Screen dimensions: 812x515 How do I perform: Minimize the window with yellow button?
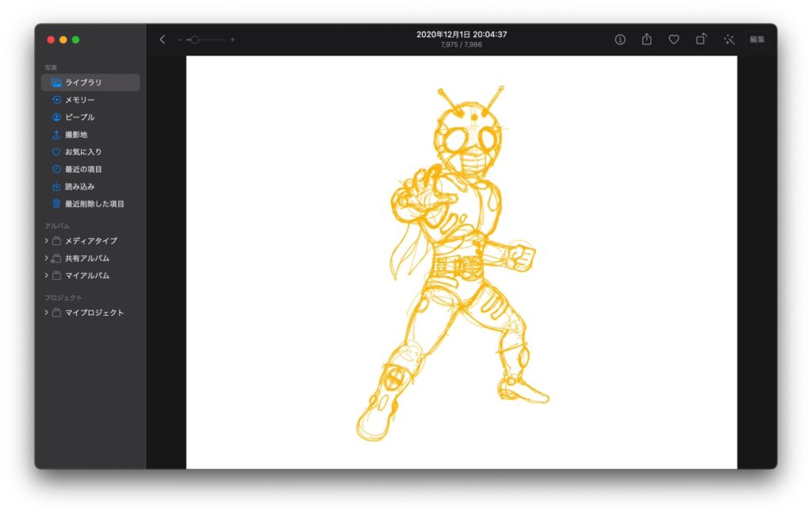click(63, 40)
